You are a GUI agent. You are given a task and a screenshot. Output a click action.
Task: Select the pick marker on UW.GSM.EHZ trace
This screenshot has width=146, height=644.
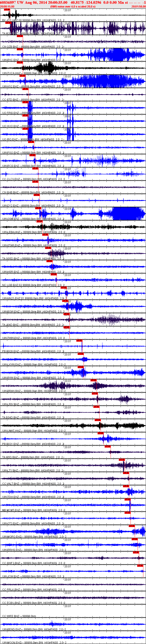tap(38, 208)
